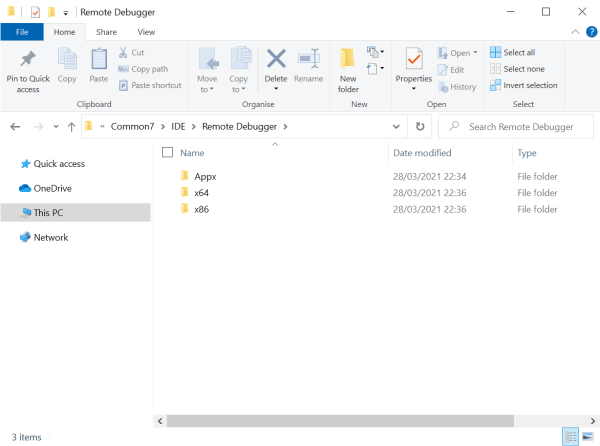Click Select all in the ribbon

[513, 52]
